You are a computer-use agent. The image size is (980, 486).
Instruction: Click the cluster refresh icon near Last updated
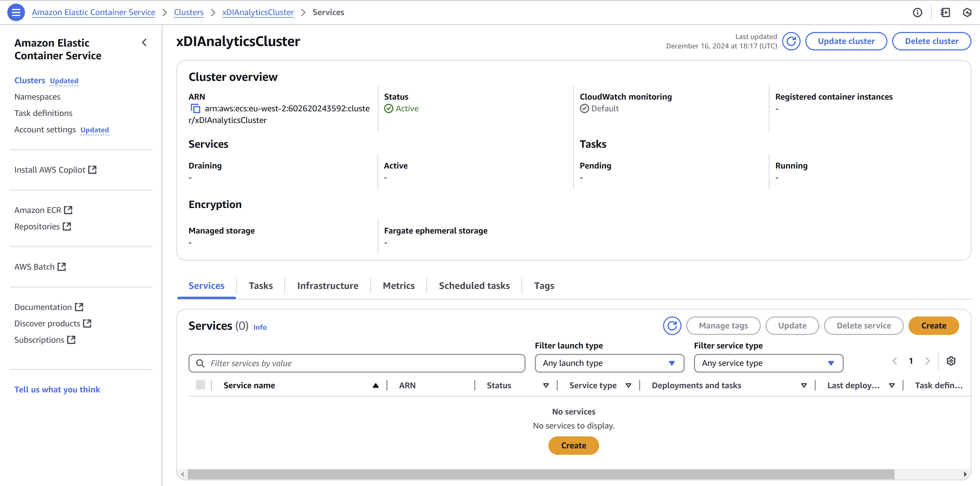click(791, 41)
